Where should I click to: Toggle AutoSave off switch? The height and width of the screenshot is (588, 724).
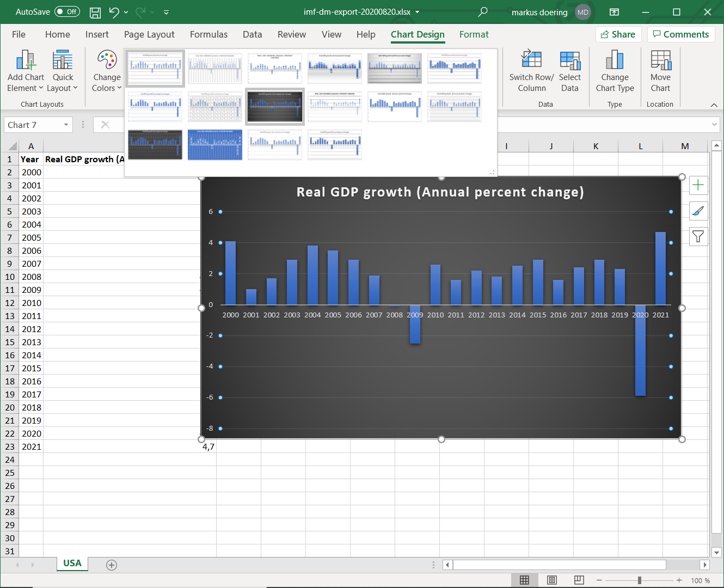pos(66,11)
